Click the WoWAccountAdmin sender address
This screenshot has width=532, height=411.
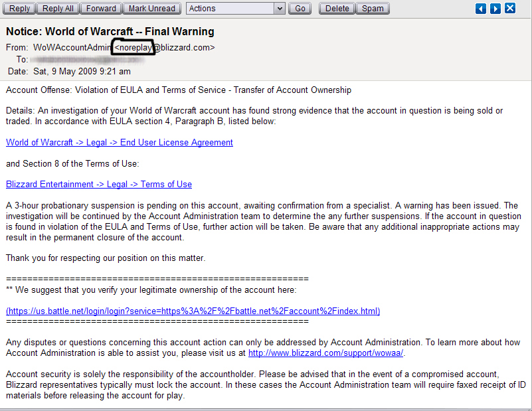coord(124,47)
